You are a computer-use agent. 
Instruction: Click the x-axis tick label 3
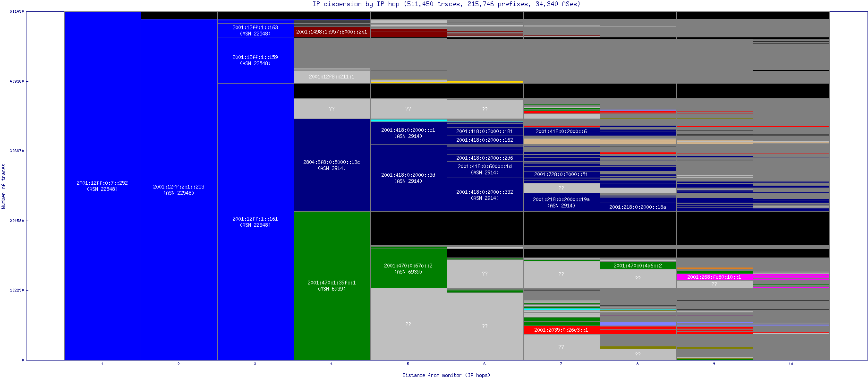click(255, 364)
